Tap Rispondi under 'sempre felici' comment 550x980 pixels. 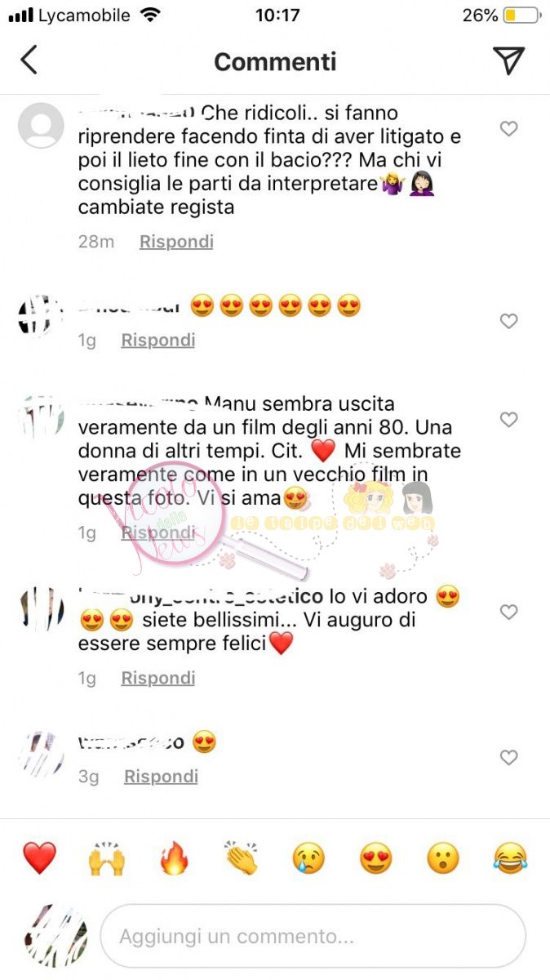pyautogui.click(x=158, y=678)
